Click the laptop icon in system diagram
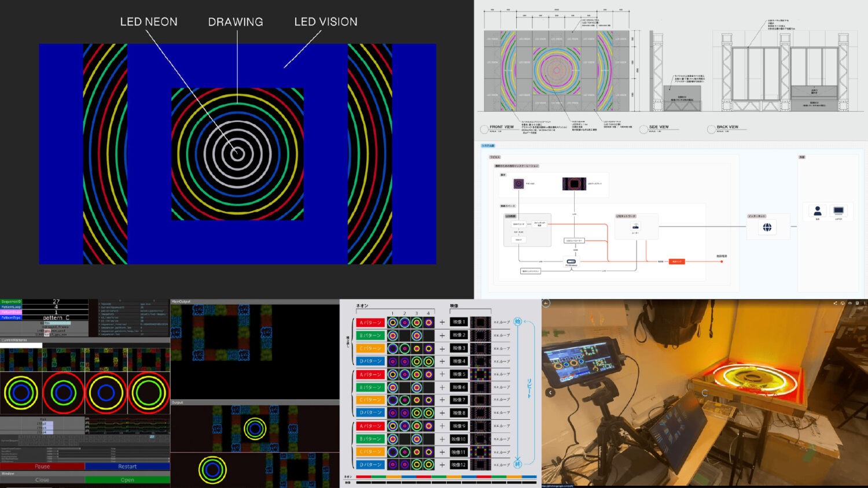This screenshot has width=868, height=488. coord(838,210)
